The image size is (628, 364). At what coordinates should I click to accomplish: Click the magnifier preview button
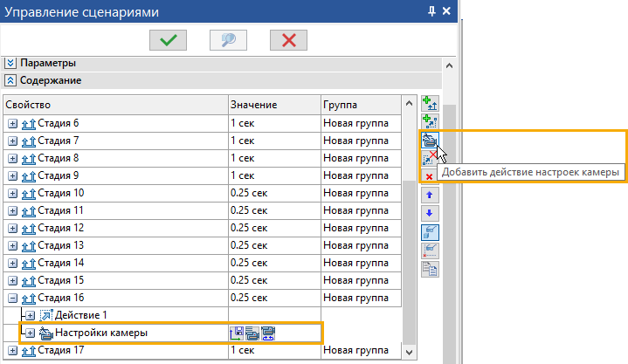(231, 40)
